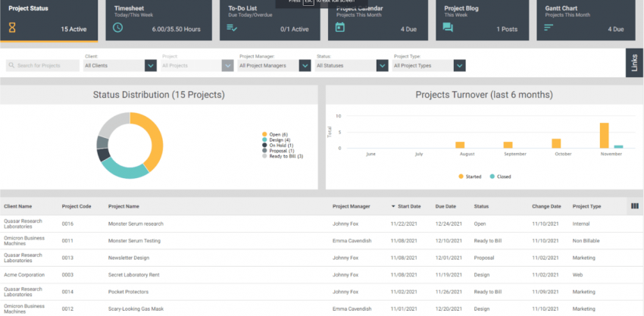
Task: Open the Monster Serum research project row
Action: tap(136, 224)
